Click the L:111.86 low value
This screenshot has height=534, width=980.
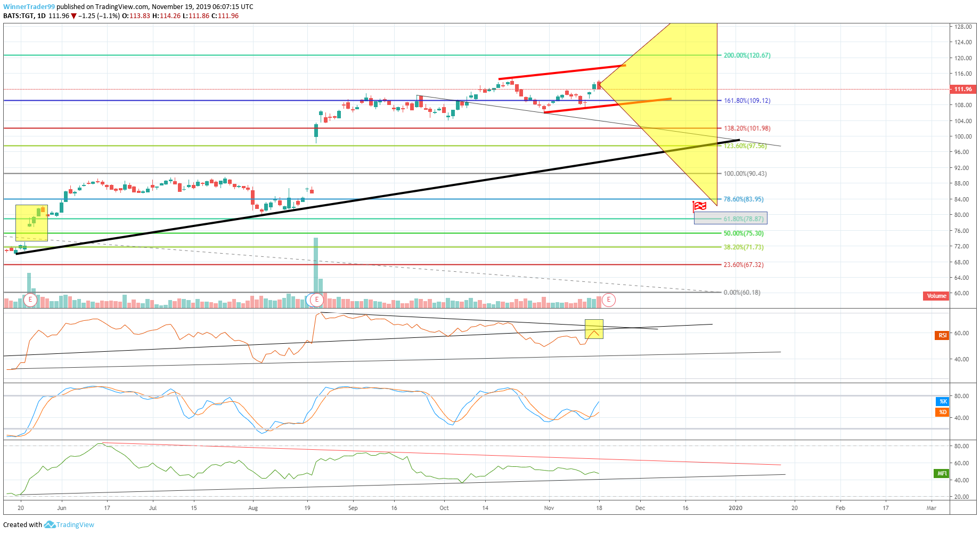pyautogui.click(x=195, y=16)
